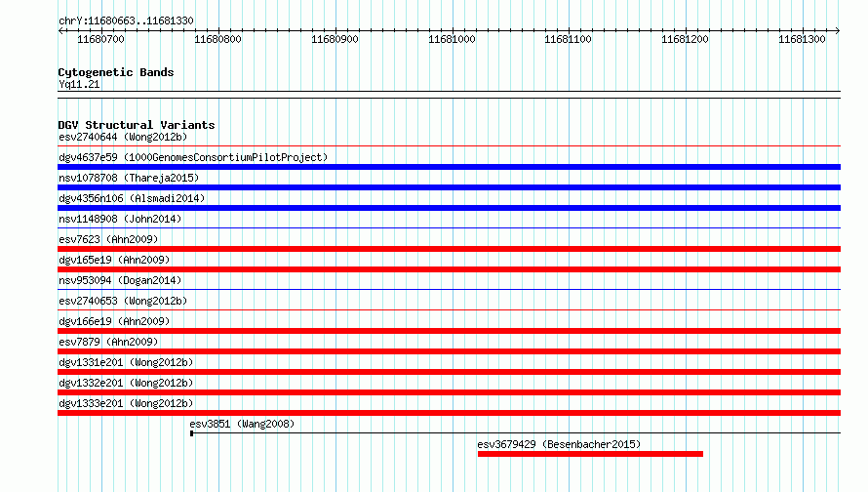868x492 pixels.
Task: Click ruler position 11680800
Action: point(217,39)
